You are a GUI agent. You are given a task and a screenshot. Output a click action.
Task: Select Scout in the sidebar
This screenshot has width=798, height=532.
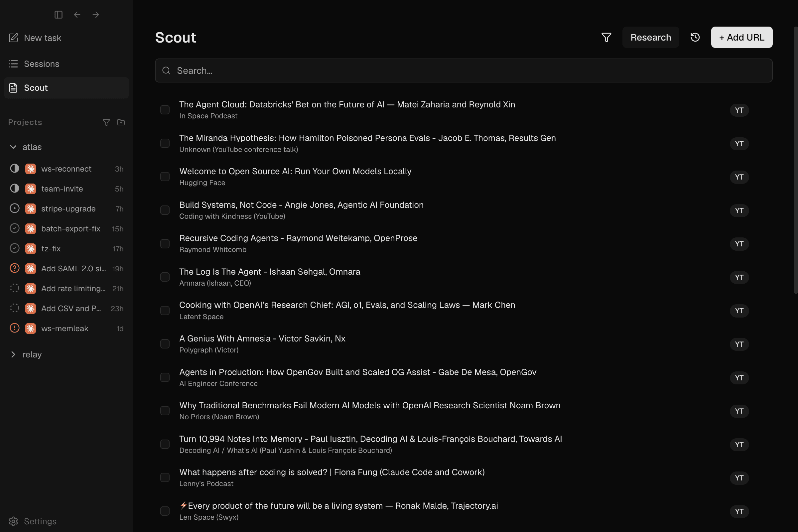(x=66, y=88)
